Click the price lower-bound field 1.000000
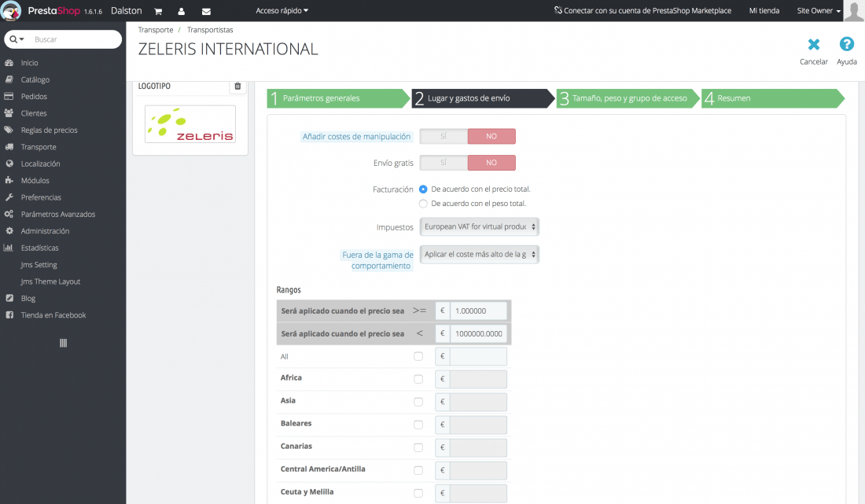865x504 pixels. point(478,311)
